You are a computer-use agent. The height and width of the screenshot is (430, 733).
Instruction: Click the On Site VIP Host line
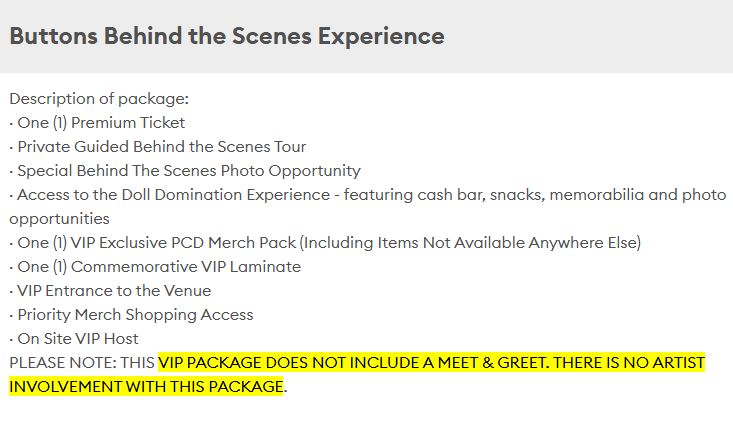coord(77,339)
